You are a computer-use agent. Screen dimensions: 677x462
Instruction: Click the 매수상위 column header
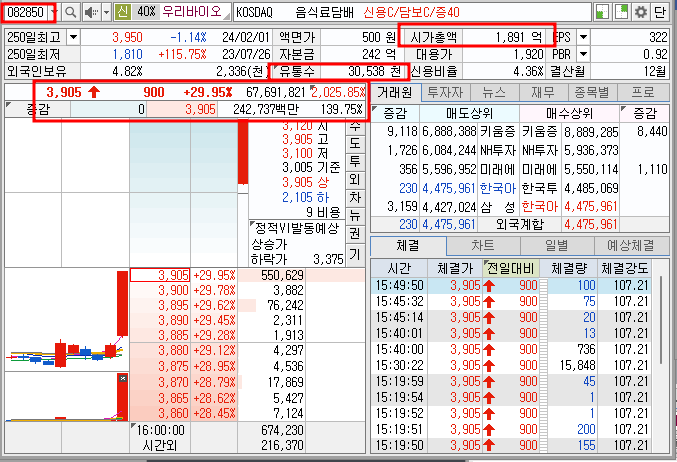coord(569,114)
